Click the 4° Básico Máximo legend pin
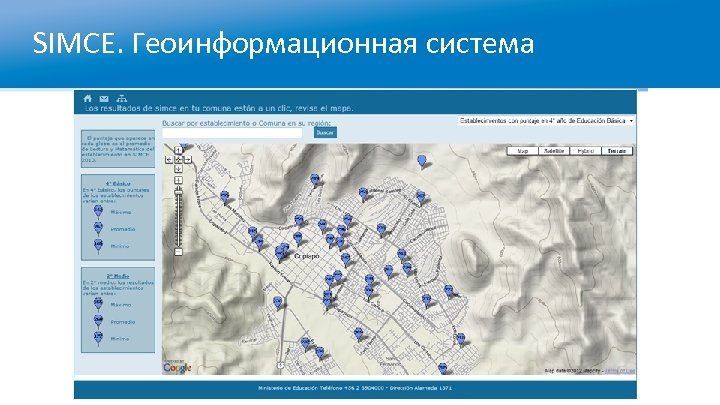 pos(98,211)
